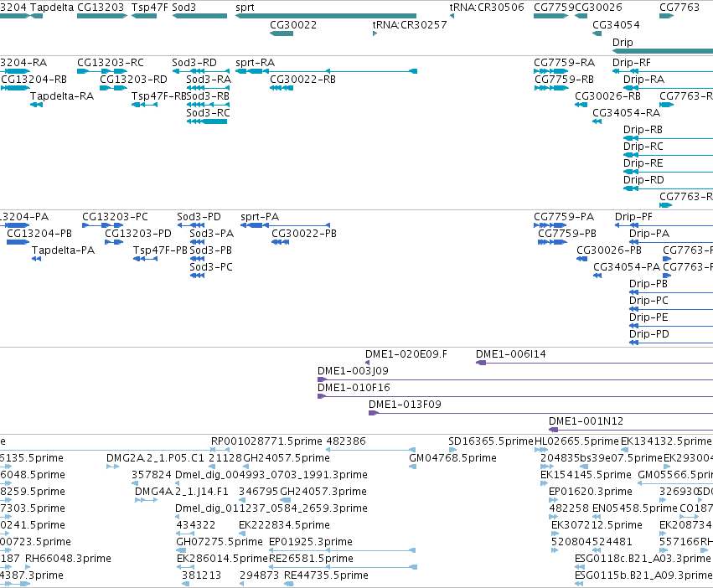Click transcript Drip-RD
The image size is (713, 588).
pos(668,188)
